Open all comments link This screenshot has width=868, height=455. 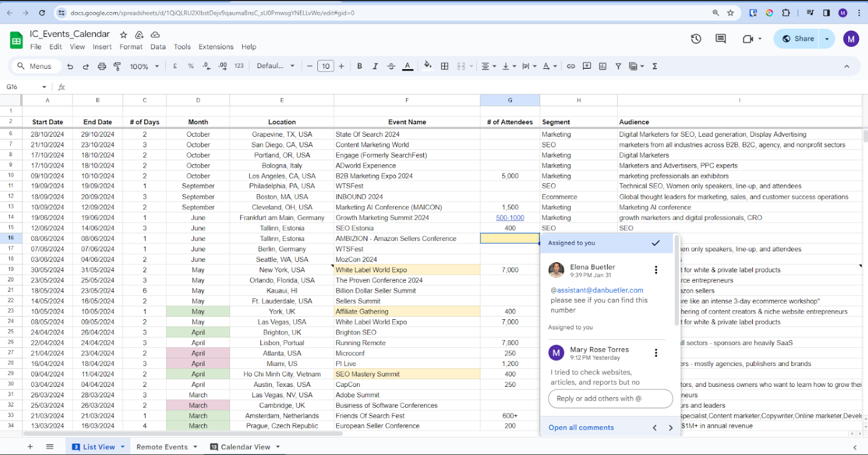point(581,428)
